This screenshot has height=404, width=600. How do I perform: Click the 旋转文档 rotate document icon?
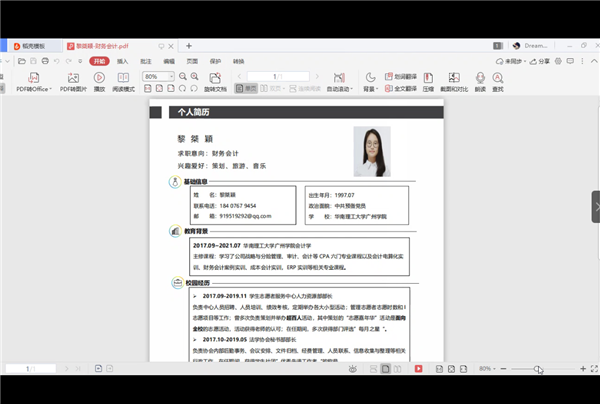[x=215, y=78]
